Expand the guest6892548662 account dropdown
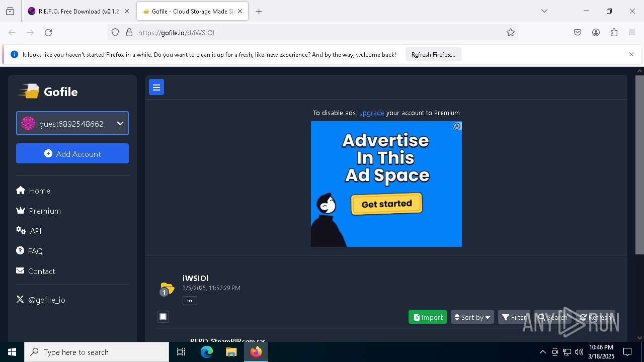The width and height of the screenshot is (644, 362). tap(72, 123)
